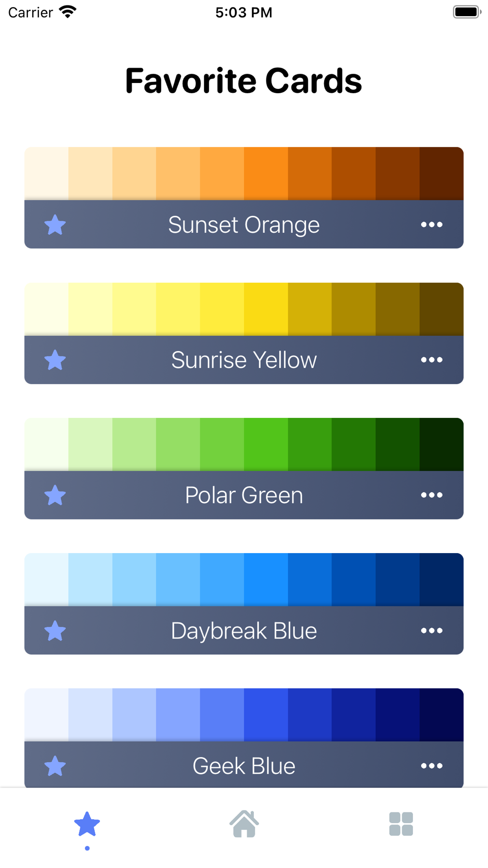Open the Sunset Orange more options menu
The width and height of the screenshot is (488, 868).
click(x=432, y=225)
